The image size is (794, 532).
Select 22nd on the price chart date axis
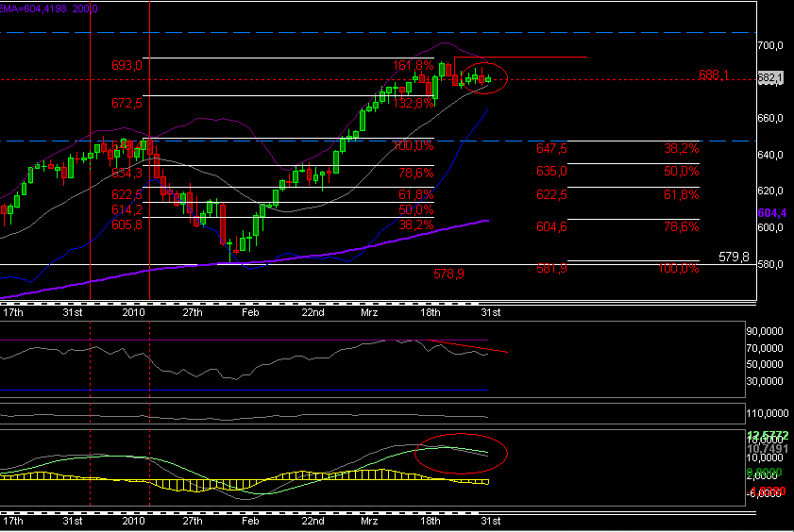pyautogui.click(x=313, y=312)
